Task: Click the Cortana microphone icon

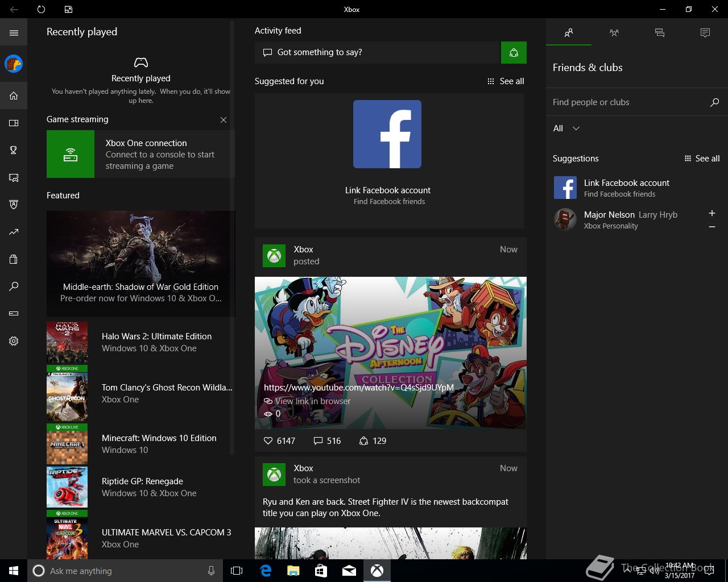Action: pyautogui.click(x=212, y=571)
